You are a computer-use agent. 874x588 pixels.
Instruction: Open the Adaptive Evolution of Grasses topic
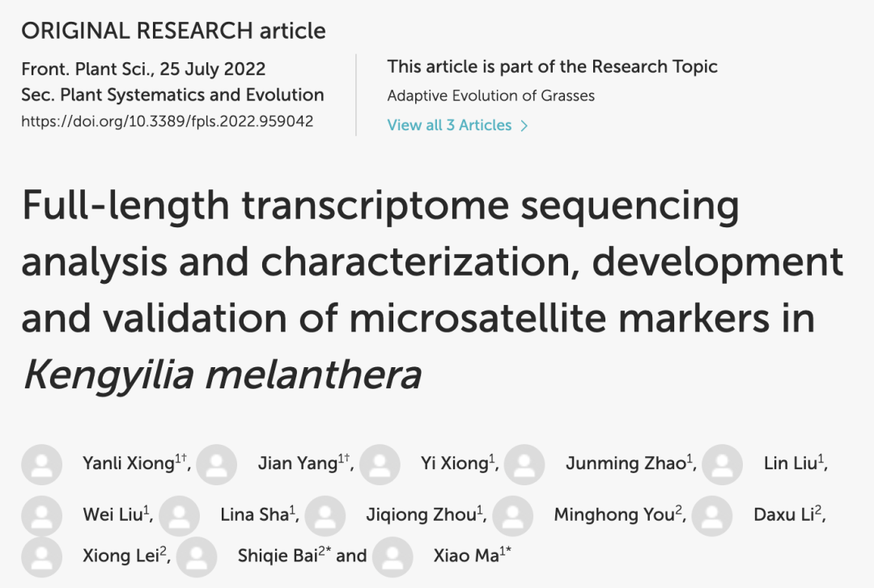pos(491,96)
